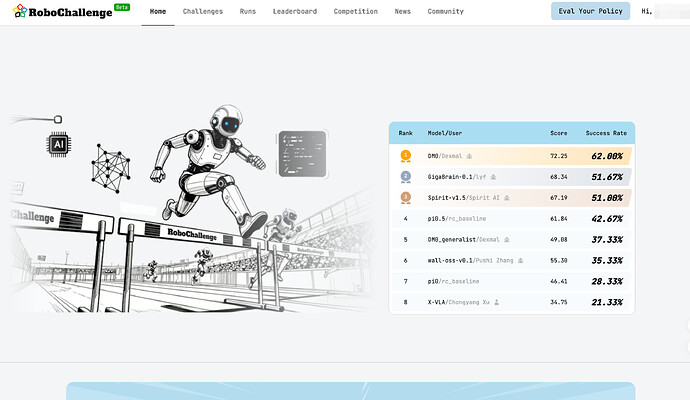
Task: Click the silver second-place medal icon
Action: coord(405,177)
